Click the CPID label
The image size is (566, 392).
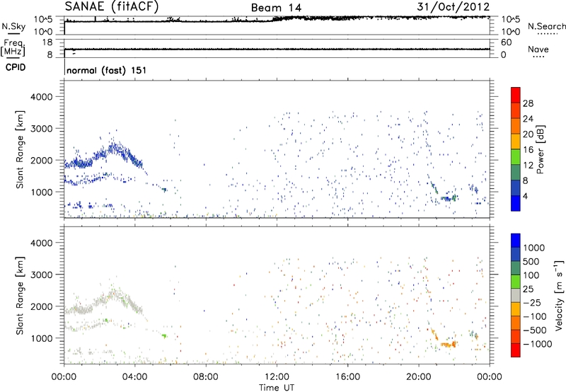coord(16,67)
